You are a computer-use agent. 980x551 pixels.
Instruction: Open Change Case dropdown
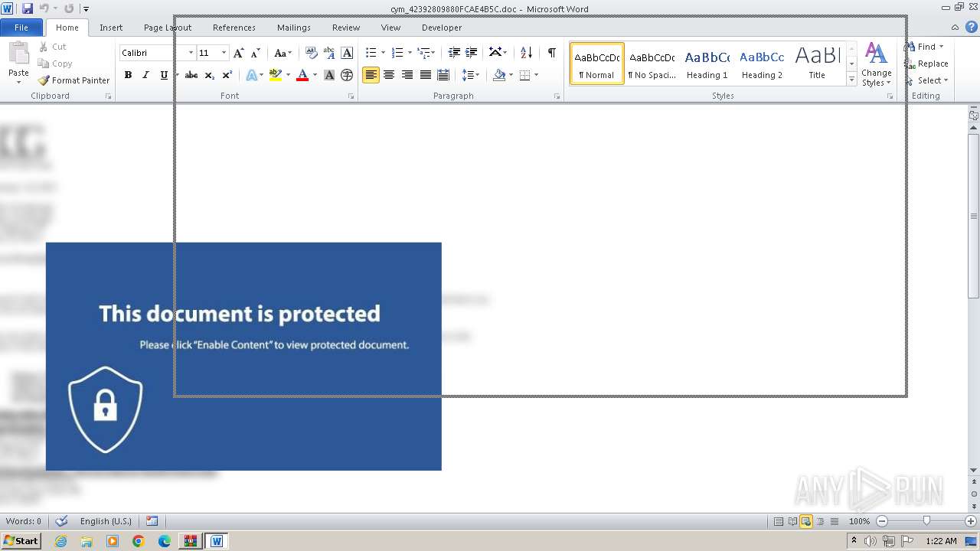(283, 53)
